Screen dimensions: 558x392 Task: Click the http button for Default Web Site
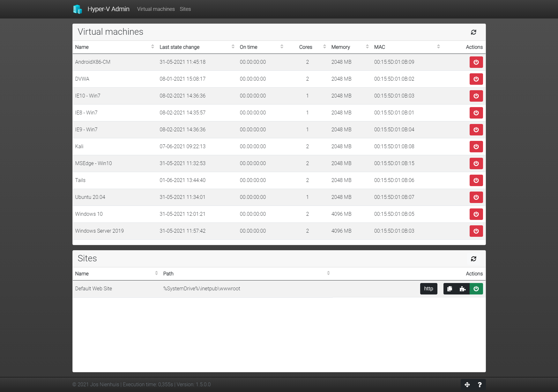[428, 289]
